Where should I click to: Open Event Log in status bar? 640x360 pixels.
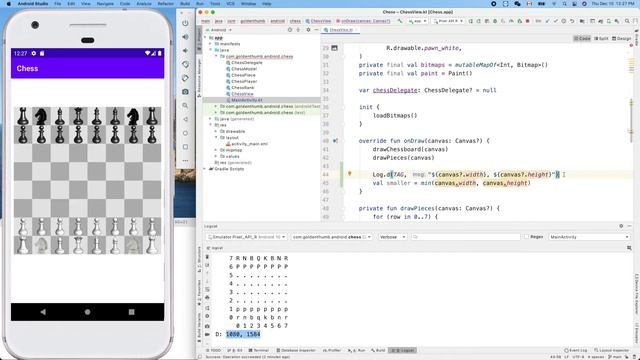tap(576, 350)
